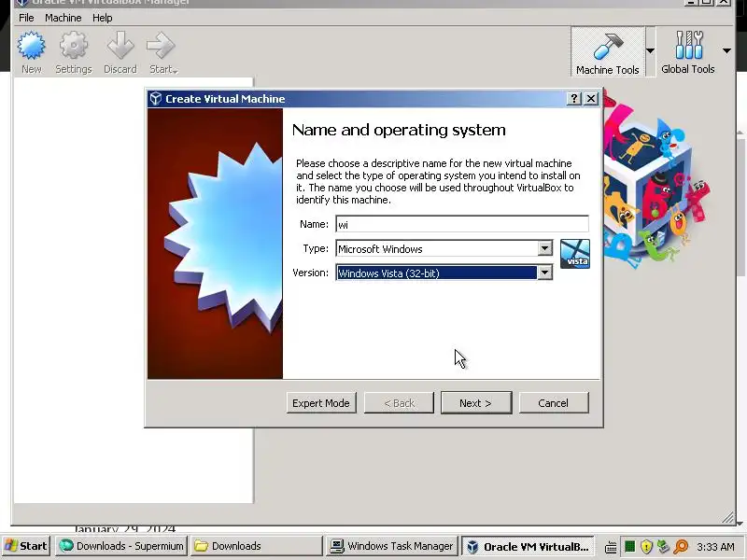The width and height of the screenshot is (747, 560).
Task: Open the File menu
Action: coord(26,18)
